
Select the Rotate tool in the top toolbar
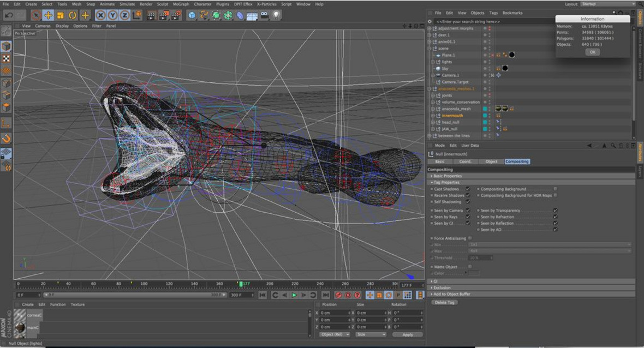pos(73,15)
